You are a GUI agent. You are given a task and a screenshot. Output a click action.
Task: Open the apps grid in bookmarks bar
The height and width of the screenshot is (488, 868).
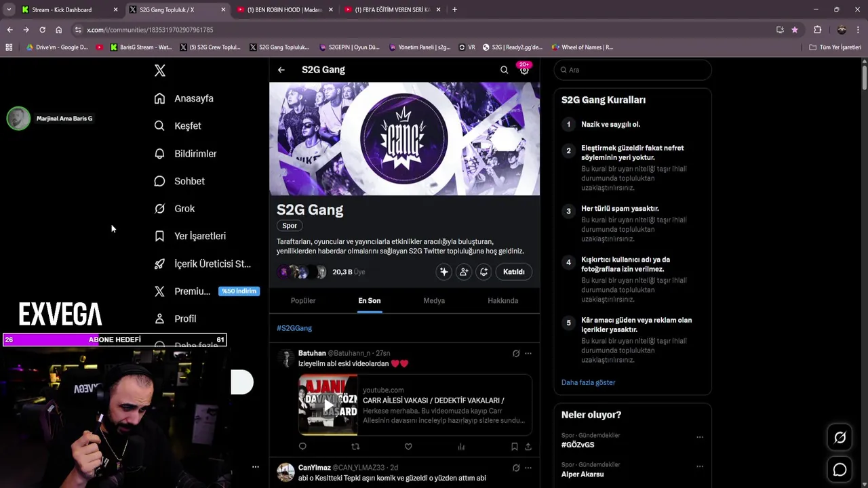(9, 47)
